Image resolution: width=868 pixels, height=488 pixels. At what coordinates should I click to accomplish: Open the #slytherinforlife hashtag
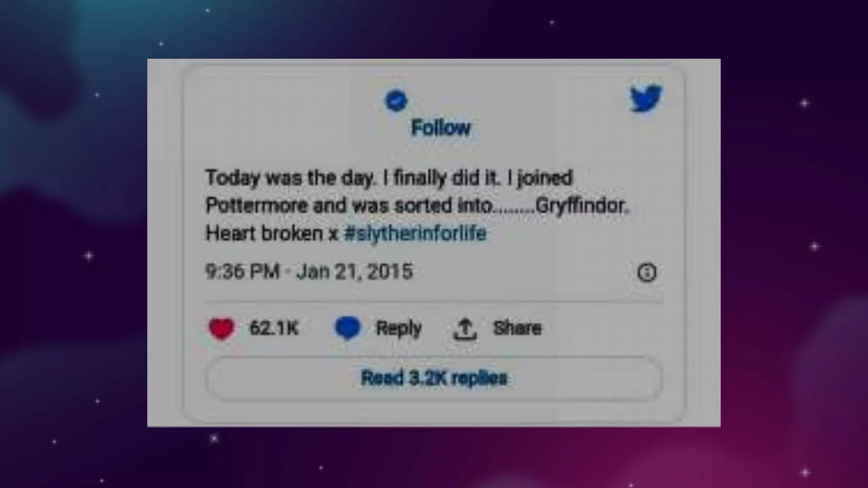point(415,233)
